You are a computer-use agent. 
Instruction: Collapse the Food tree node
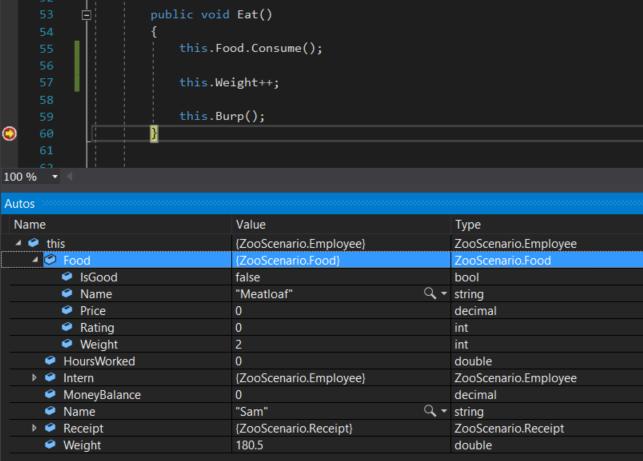click(34, 260)
